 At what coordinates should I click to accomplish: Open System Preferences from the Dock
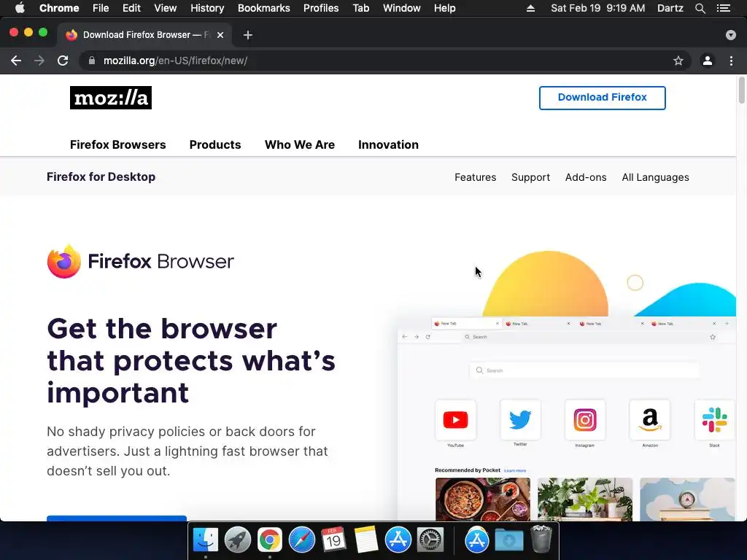(430, 540)
